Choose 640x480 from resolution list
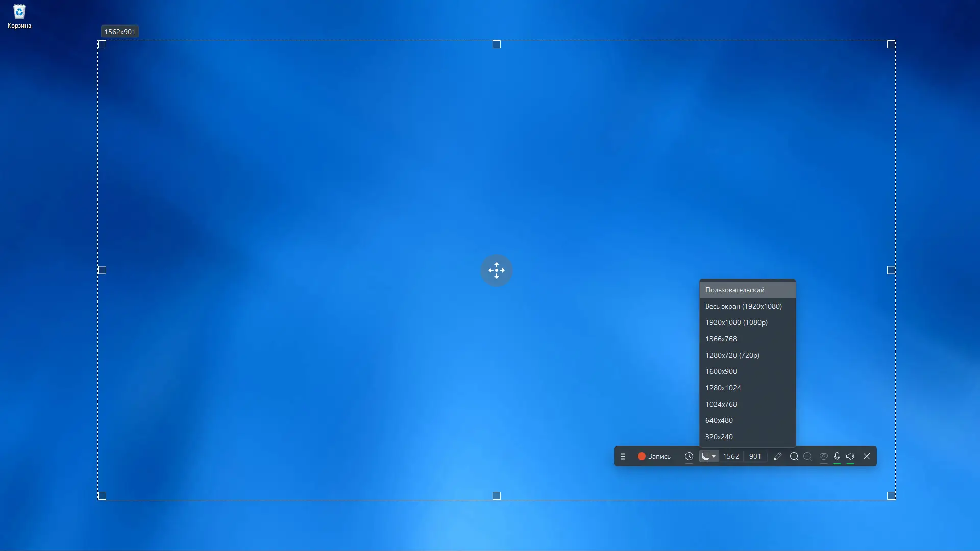The width and height of the screenshot is (980, 551). 719,420
